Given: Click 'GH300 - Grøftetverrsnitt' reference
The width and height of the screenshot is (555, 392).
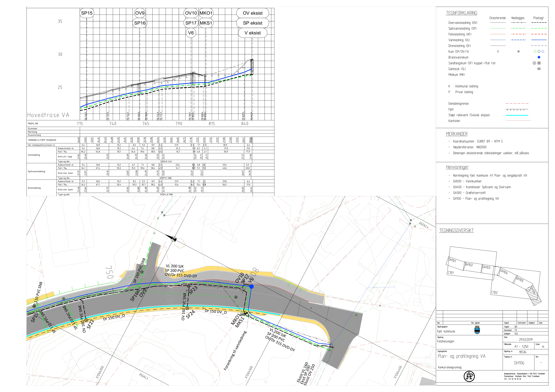Looking at the screenshot, I should click(x=469, y=193).
